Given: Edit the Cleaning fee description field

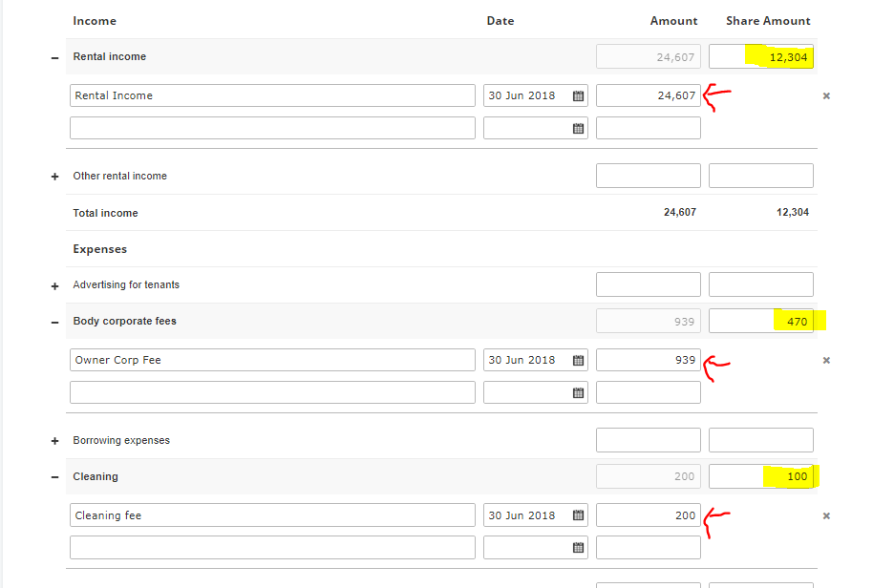Looking at the screenshot, I should 272,515.
